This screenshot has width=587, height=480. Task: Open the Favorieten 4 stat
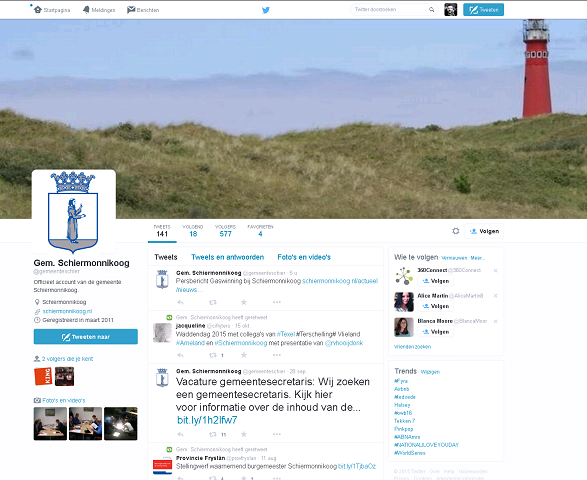(x=260, y=231)
